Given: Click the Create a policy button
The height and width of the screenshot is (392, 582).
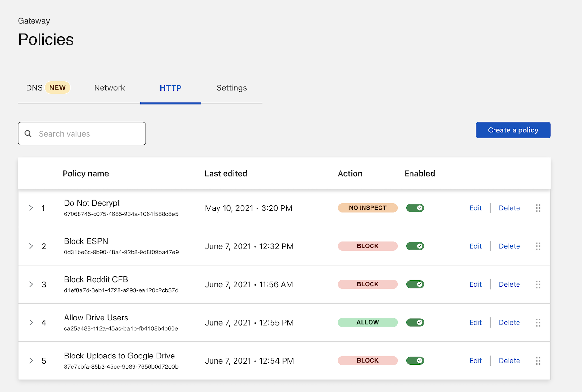Looking at the screenshot, I should coord(513,130).
